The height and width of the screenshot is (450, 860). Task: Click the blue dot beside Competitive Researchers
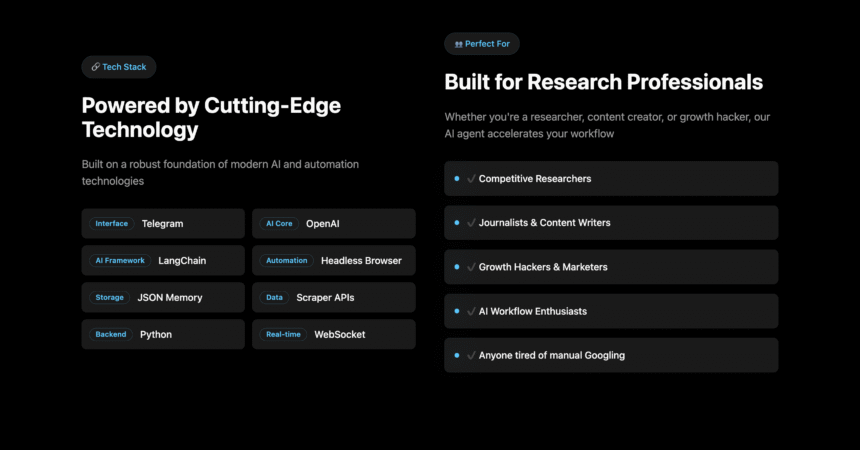point(457,178)
